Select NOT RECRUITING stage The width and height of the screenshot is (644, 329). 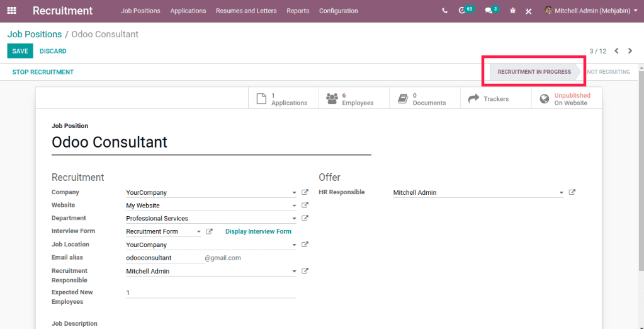(x=608, y=72)
